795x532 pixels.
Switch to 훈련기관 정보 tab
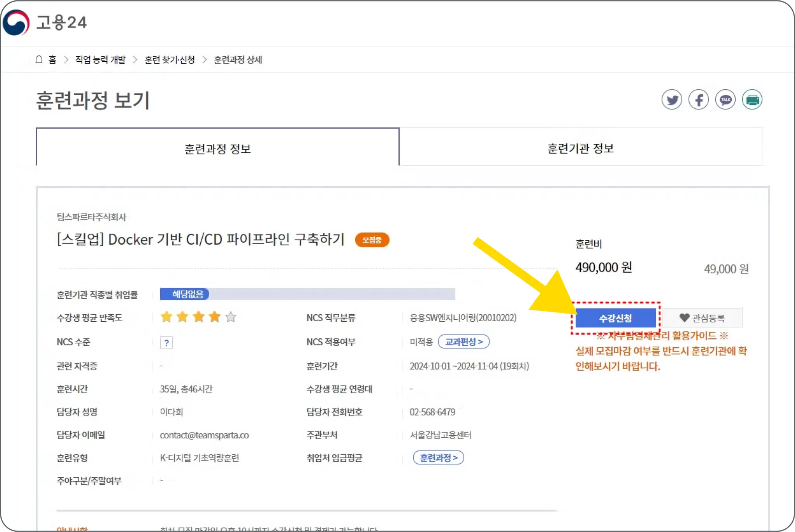point(580,148)
